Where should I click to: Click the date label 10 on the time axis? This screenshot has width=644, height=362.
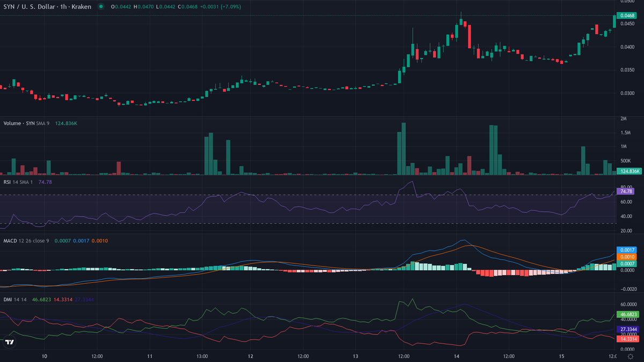click(45, 356)
